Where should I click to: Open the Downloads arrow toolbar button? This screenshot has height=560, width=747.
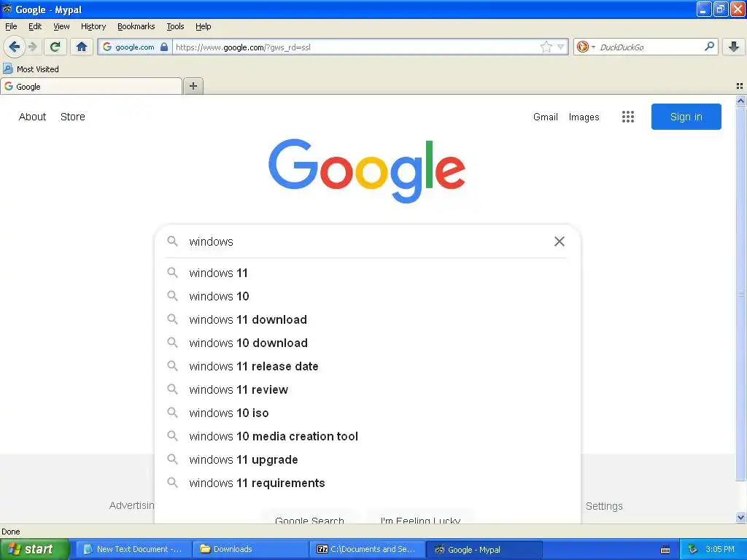(x=734, y=47)
